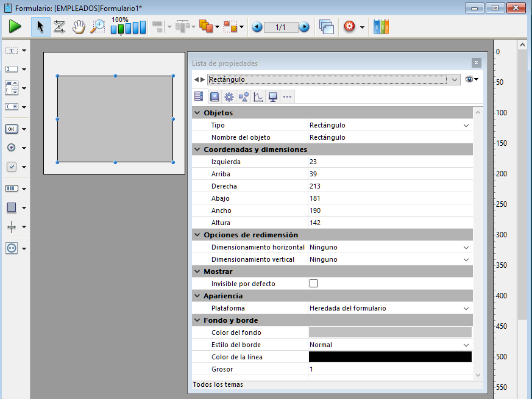
Task: Switch to the monitor-icon property tab
Action: [273, 96]
